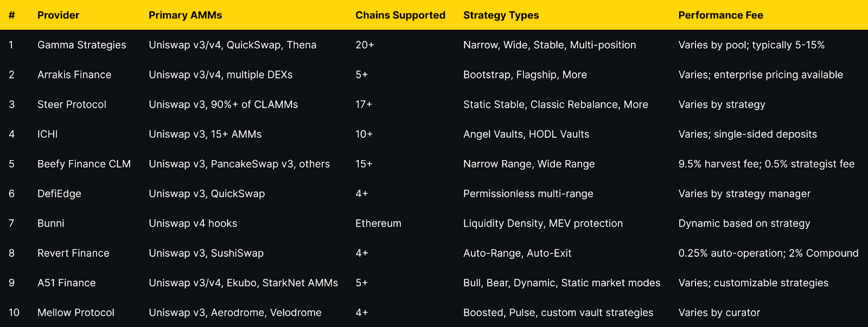Click the Chains Supported header
Viewport: 868px width, 327px height.
400,15
